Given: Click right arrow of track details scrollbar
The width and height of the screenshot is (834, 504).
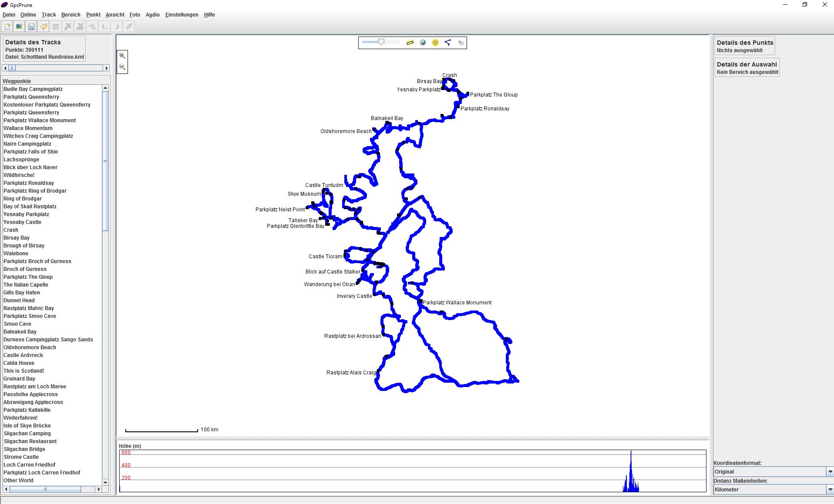Looking at the screenshot, I should tap(106, 68).
